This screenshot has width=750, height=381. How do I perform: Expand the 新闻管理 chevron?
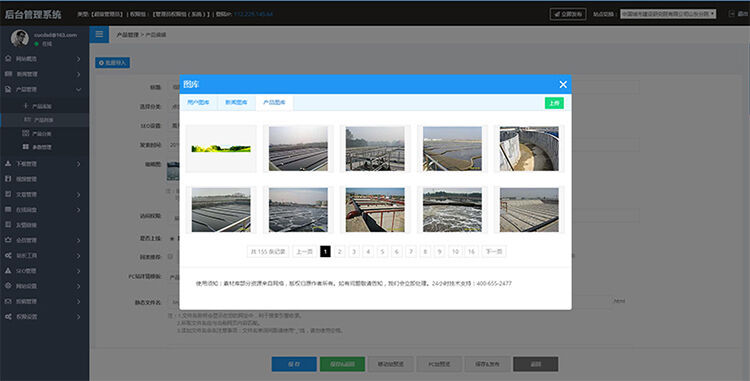[78, 74]
